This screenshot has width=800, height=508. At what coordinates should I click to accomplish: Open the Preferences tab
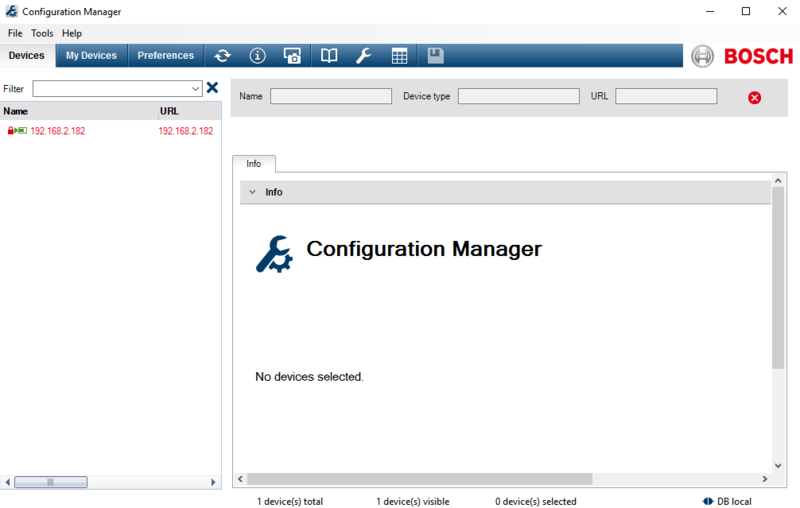coord(165,56)
